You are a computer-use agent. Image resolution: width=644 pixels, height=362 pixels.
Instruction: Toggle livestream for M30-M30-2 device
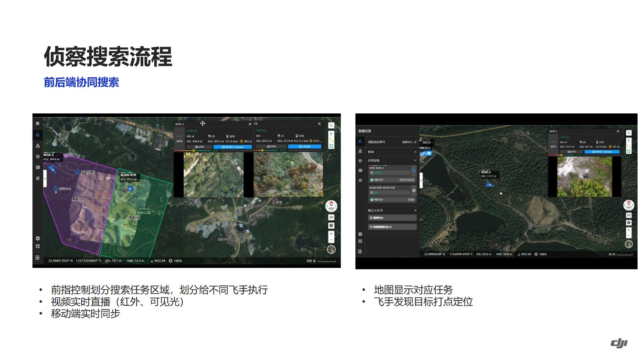[414, 171]
